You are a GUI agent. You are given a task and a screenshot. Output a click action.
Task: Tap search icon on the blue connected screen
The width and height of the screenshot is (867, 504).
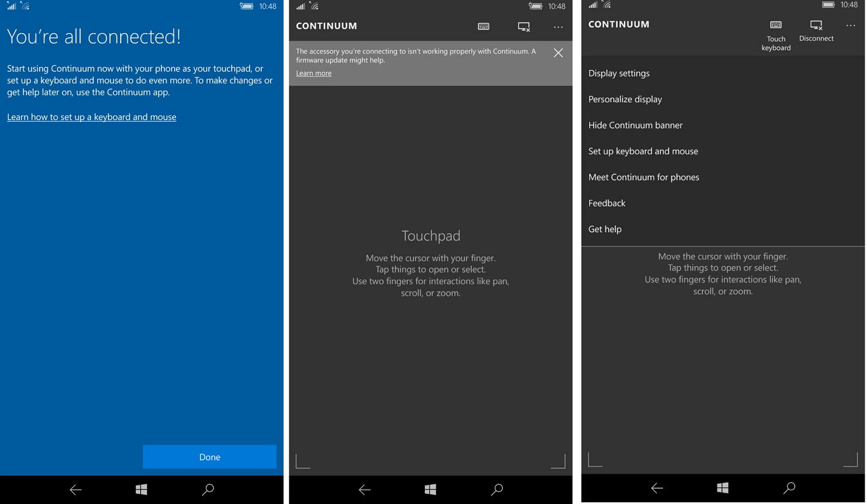pyautogui.click(x=208, y=490)
